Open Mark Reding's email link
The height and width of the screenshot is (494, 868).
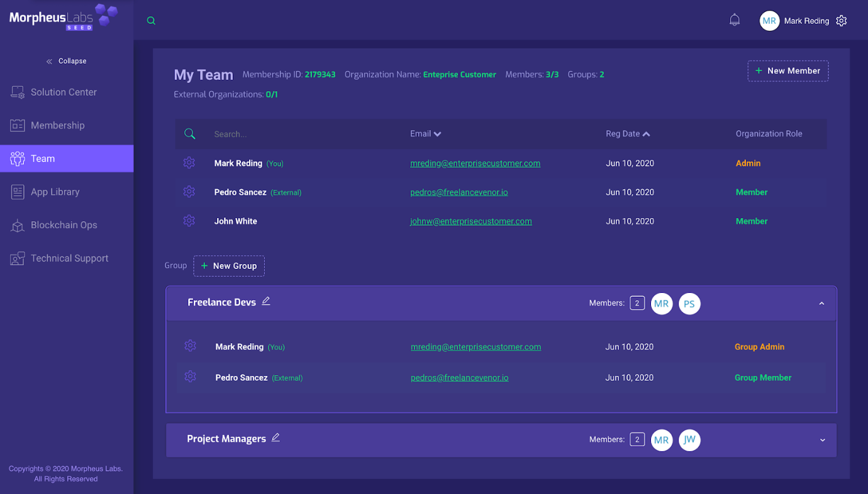(x=475, y=163)
